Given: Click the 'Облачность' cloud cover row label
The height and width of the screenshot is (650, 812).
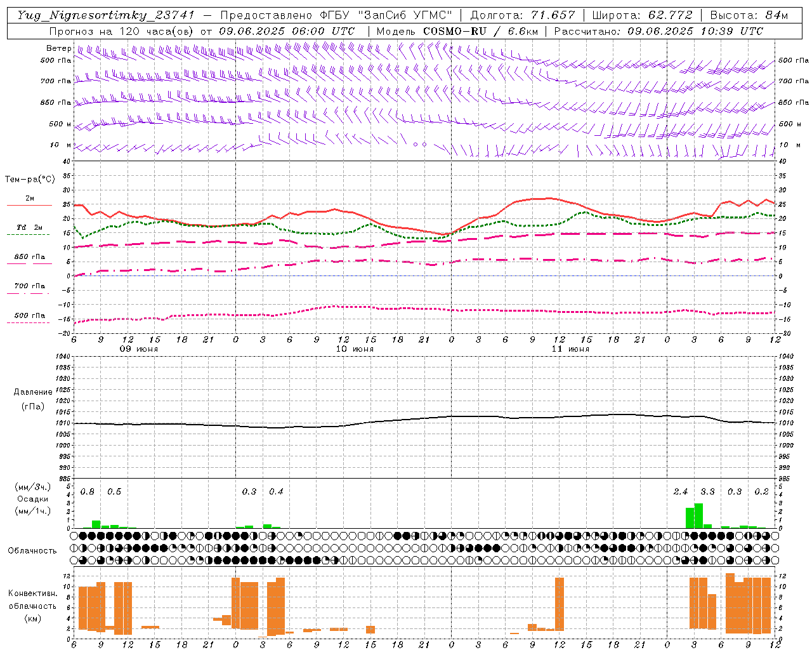Looking at the screenshot, I should coord(32,550).
